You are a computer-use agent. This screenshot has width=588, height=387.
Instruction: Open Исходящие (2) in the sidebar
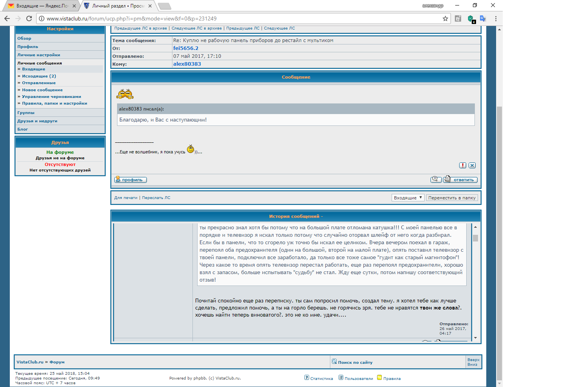point(39,76)
